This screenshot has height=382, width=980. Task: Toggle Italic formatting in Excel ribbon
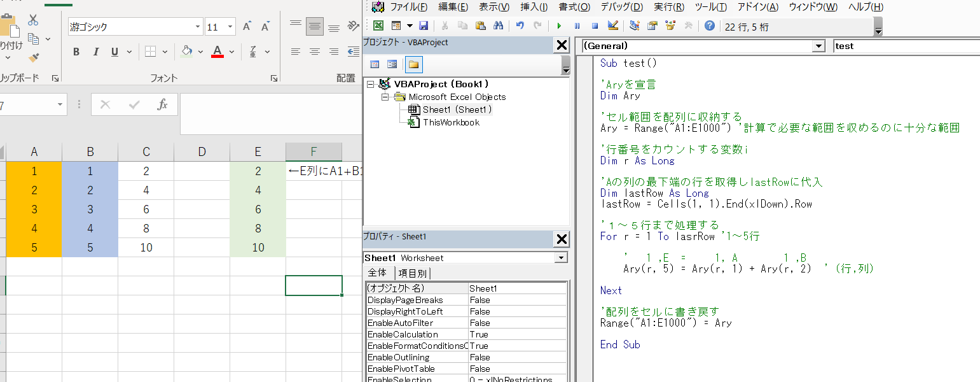pyautogui.click(x=96, y=52)
